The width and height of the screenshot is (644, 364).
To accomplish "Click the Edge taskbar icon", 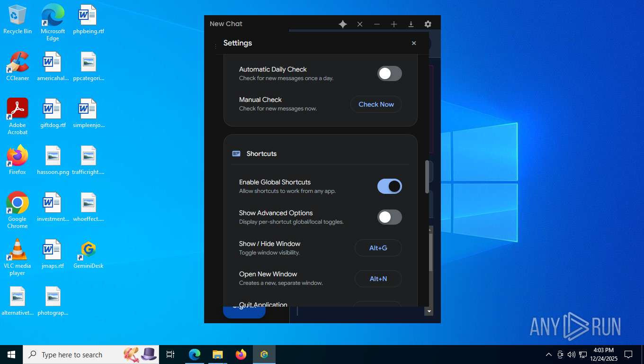I will (195, 355).
